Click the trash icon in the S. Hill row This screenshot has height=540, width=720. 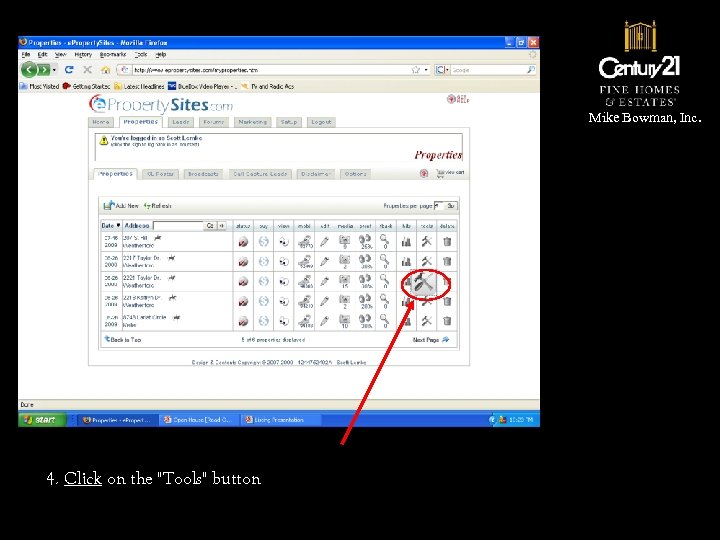click(447, 242)
